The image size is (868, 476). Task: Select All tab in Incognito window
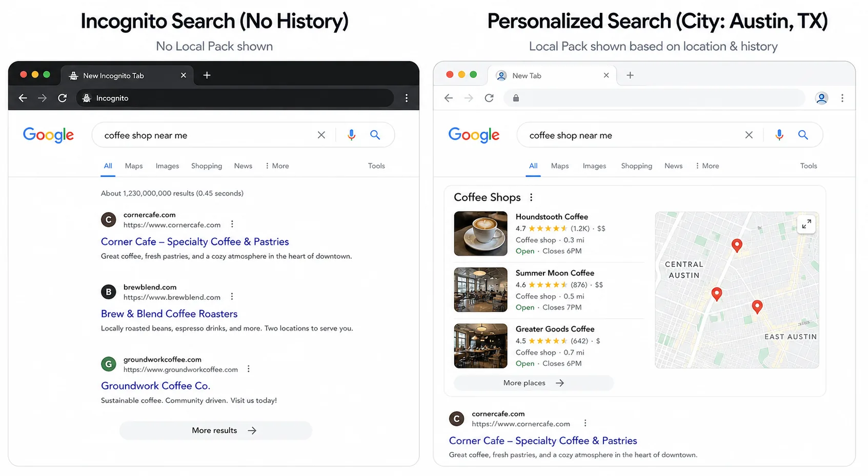tap(108, 165)
